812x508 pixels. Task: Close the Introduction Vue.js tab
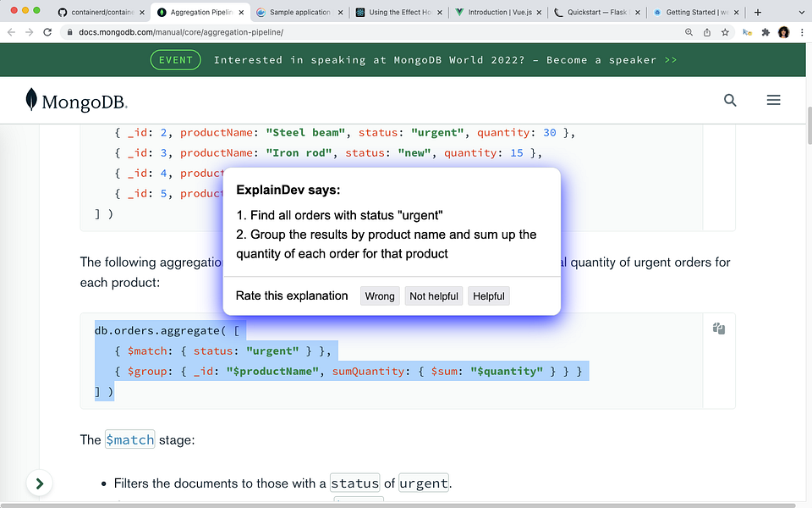[539, 13]
